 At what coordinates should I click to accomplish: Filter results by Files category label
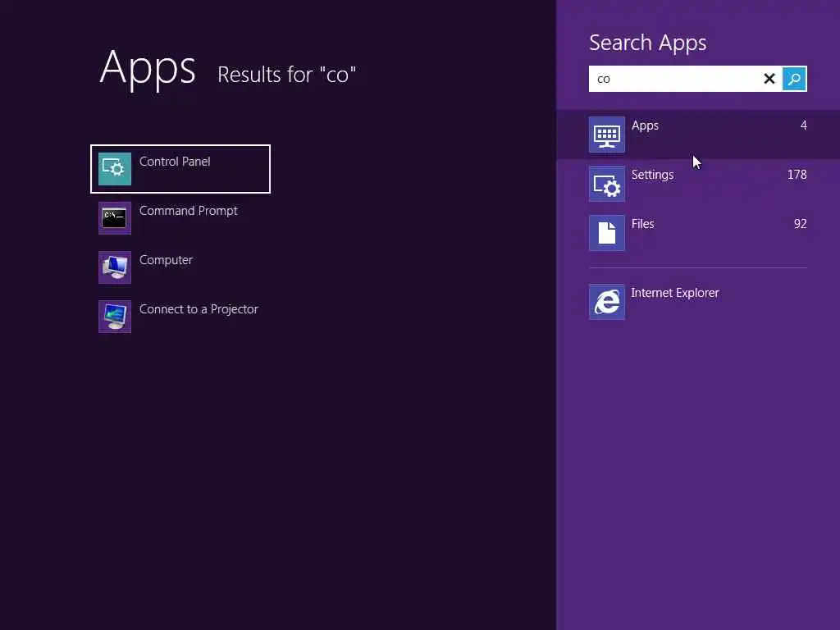pos(643,224)
